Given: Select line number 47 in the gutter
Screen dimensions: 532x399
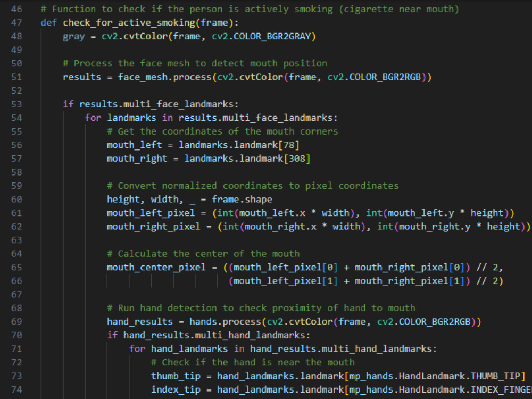Looking at the screenshot, I should 16,22.
